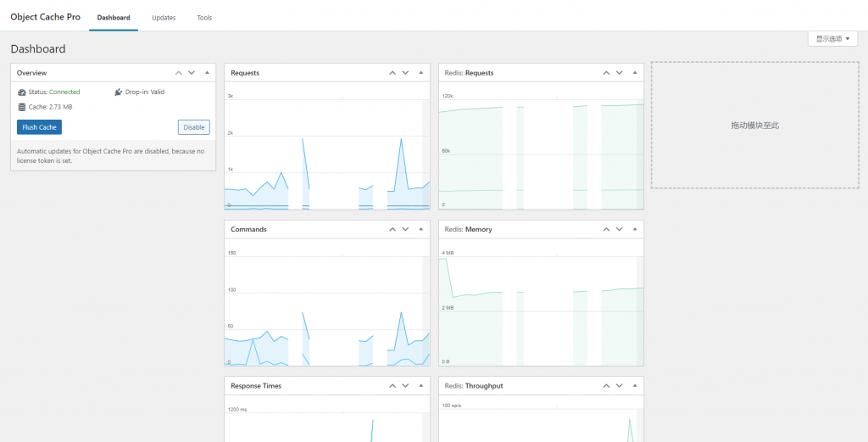Move the Overview panel down
868x442 pixels.
coord(192,73)
